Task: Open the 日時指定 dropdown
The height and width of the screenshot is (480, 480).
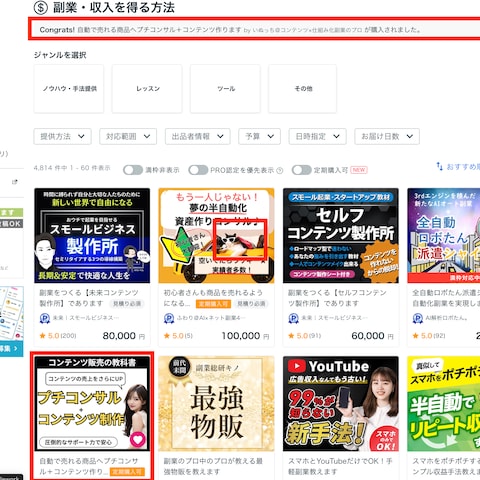Action: pyautogui.click(x=318, y=136)
